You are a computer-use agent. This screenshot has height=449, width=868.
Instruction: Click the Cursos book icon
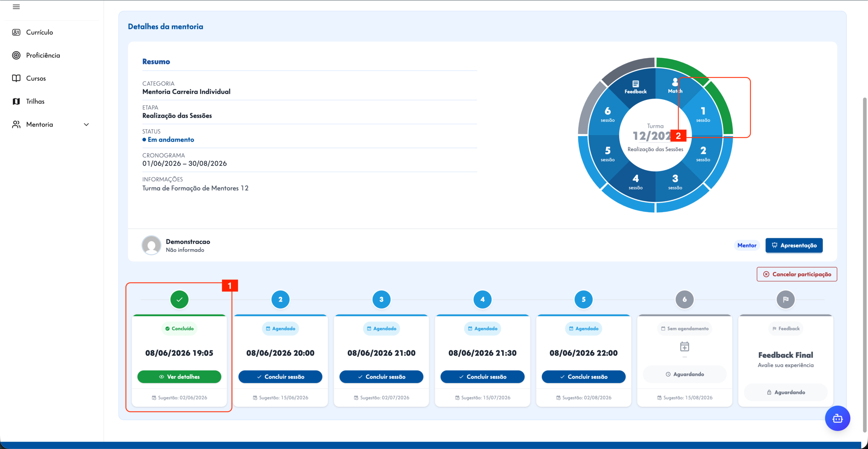coord(16,78)
